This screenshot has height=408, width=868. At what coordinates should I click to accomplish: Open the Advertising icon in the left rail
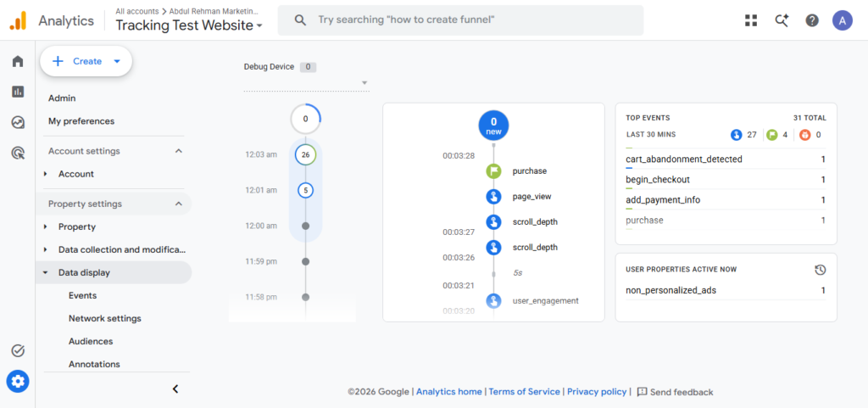tap(18, 154)
